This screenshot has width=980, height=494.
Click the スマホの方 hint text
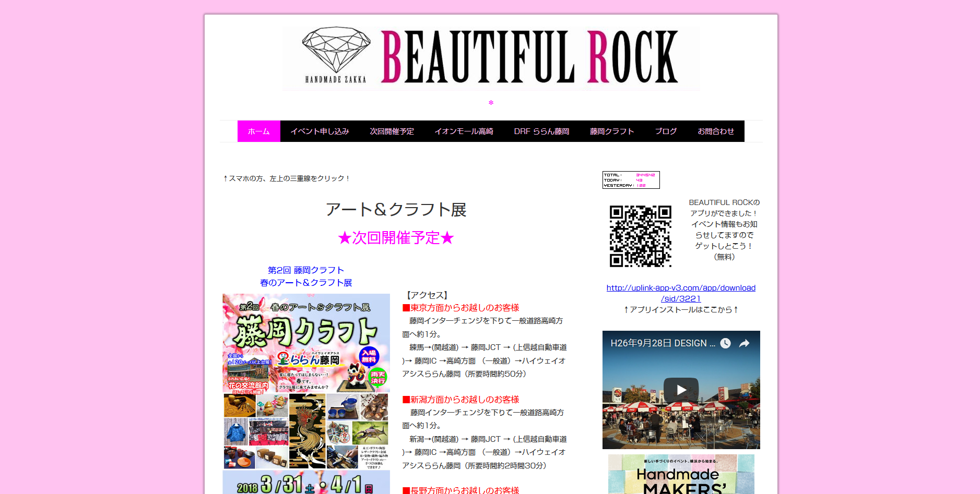pos(286,178)
